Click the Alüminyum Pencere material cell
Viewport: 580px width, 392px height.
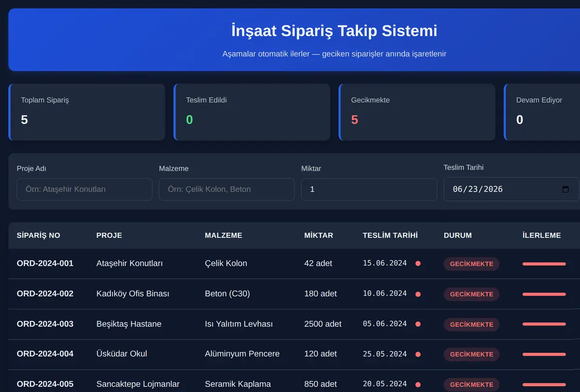pos(242,354)
